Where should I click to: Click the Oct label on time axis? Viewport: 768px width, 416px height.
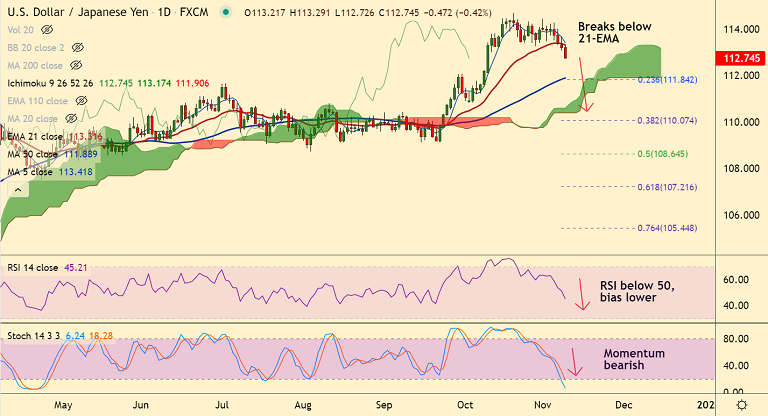tap(465, 405)
